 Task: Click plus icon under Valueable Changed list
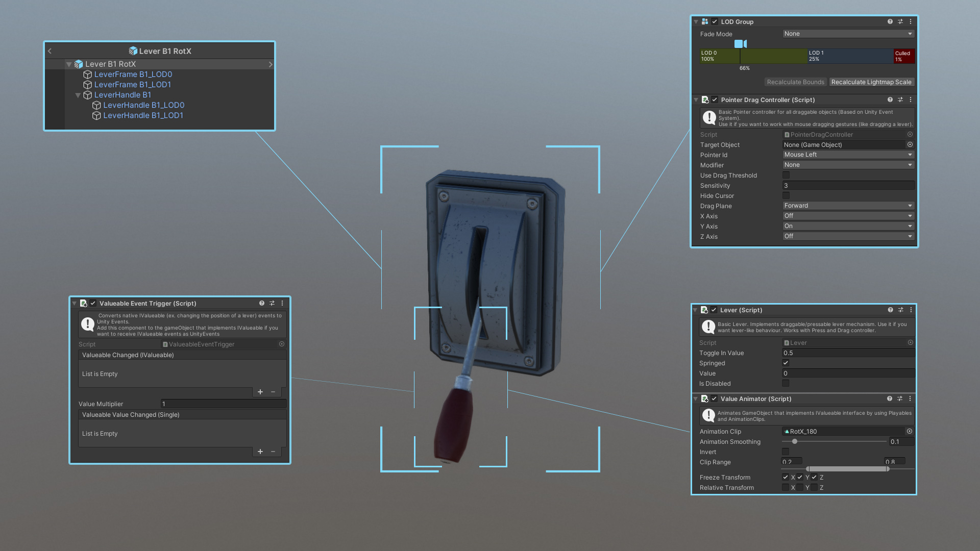coord(260,392)
